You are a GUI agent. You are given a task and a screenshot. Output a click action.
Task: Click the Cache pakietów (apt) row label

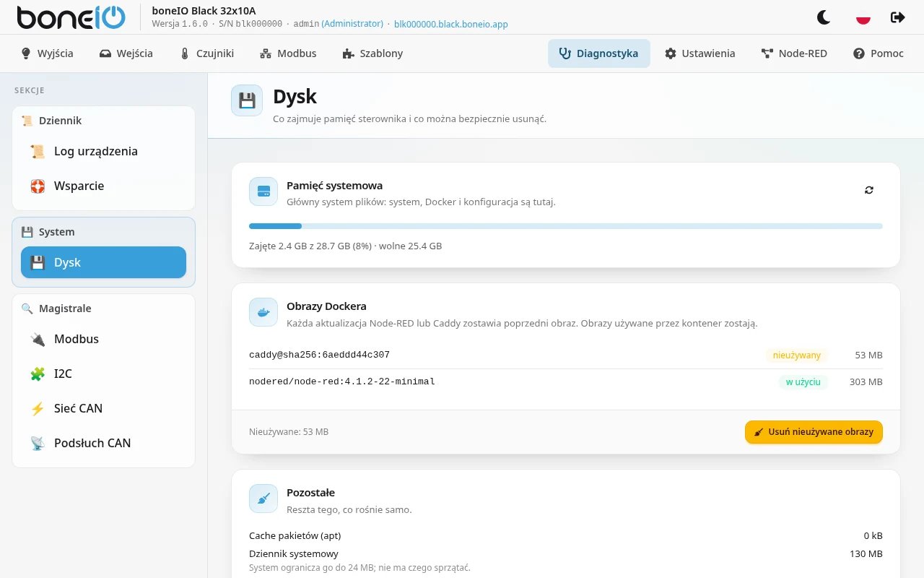tap(295, 535)
